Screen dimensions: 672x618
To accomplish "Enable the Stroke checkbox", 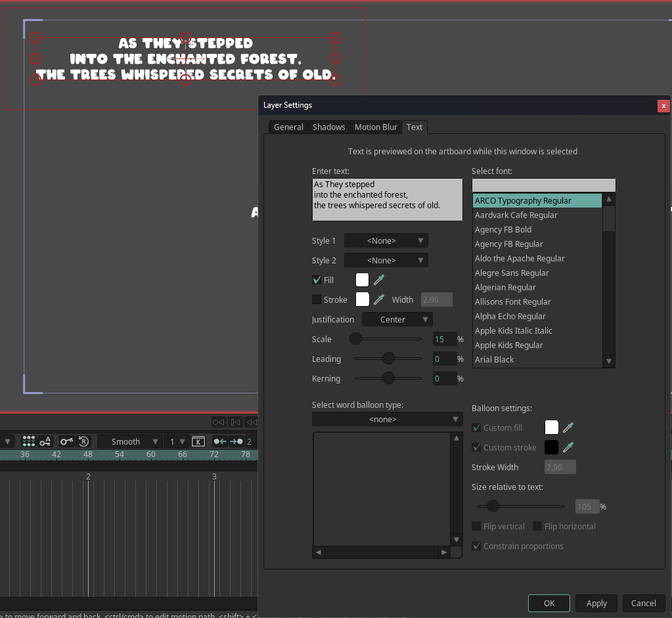I will [x=317, y=299].
